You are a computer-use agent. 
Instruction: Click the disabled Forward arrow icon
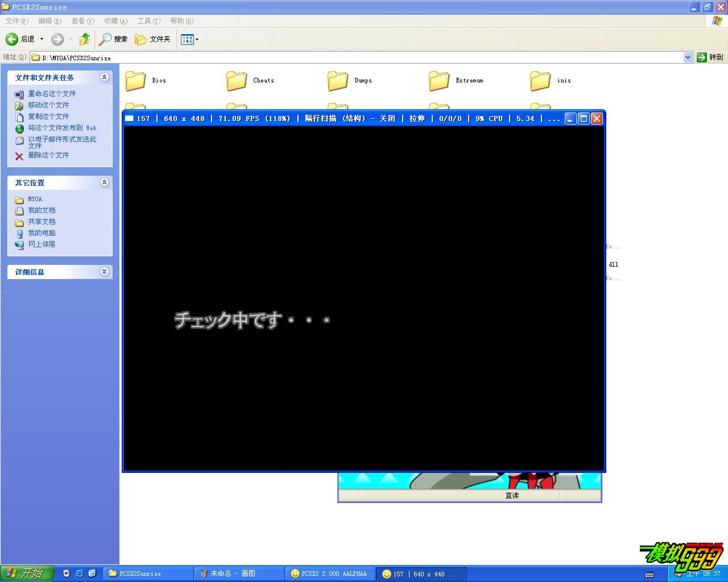pos(57,39)
